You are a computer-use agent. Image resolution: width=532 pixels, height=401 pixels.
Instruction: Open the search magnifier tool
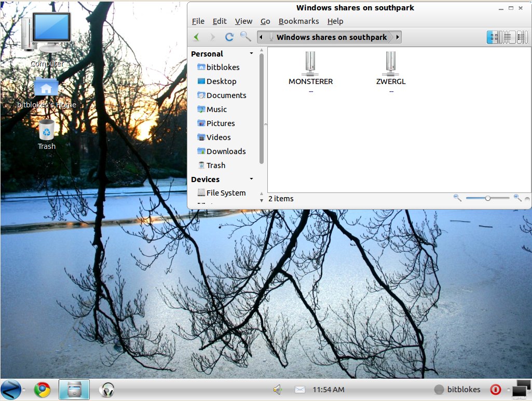245,36
